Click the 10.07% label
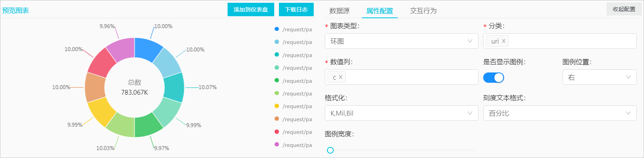The width and height of the screenshot is (644, 158). [207, 87]
